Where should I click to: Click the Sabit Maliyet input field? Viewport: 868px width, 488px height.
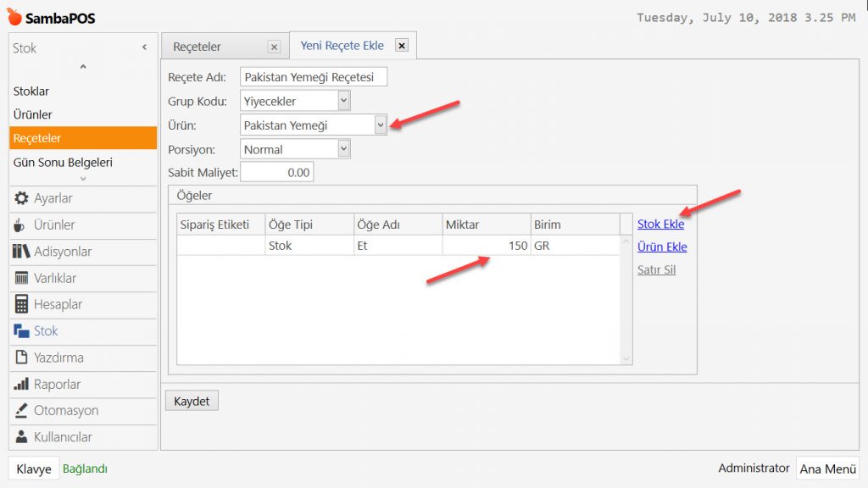(276, 172)
